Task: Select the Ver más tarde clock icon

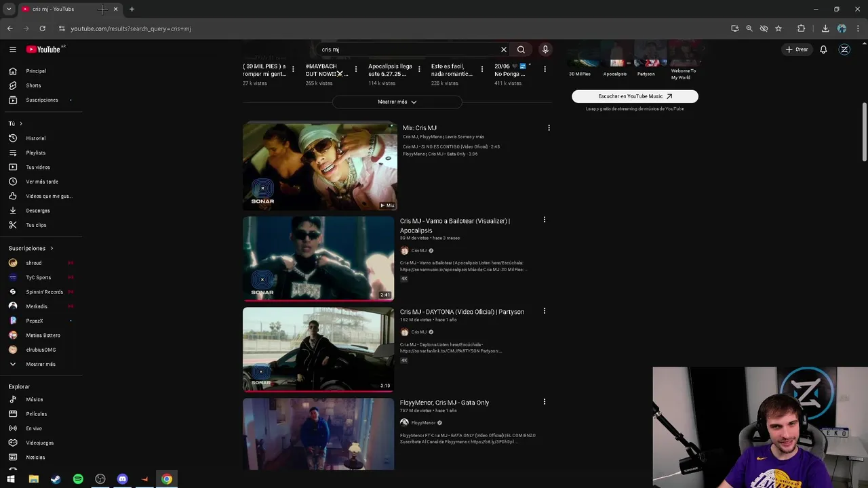Action: [13, 182]
